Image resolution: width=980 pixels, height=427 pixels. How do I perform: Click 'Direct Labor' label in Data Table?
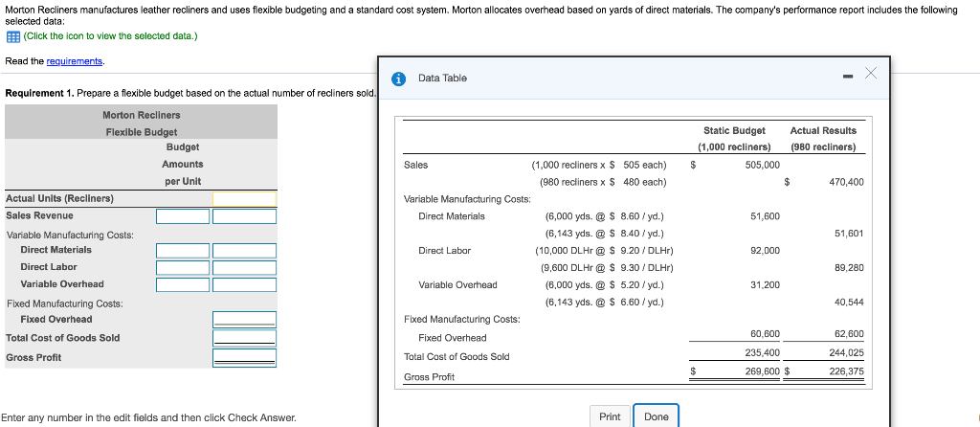tap(444, 251)
